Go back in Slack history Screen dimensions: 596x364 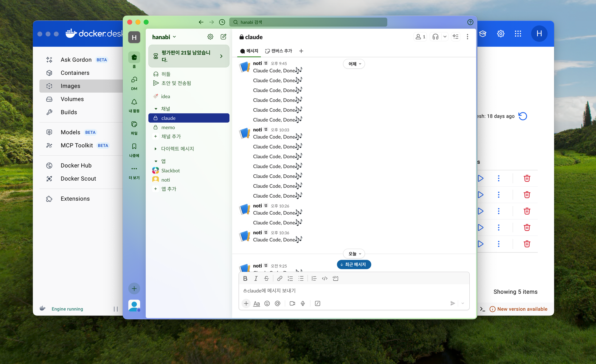201,22
